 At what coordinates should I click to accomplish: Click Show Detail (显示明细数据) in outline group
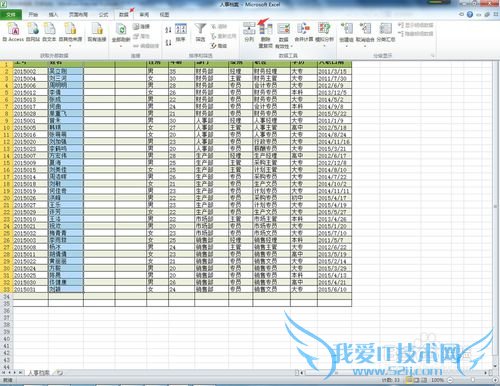(x=416, y=25)
